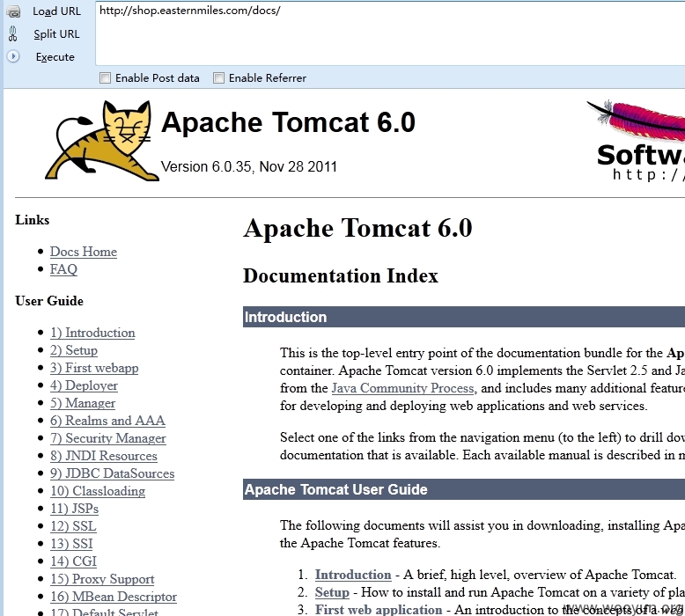Open sidebar link 6) Realms and AAA
Screen dimensions: 685x616
tap(107, 421)
